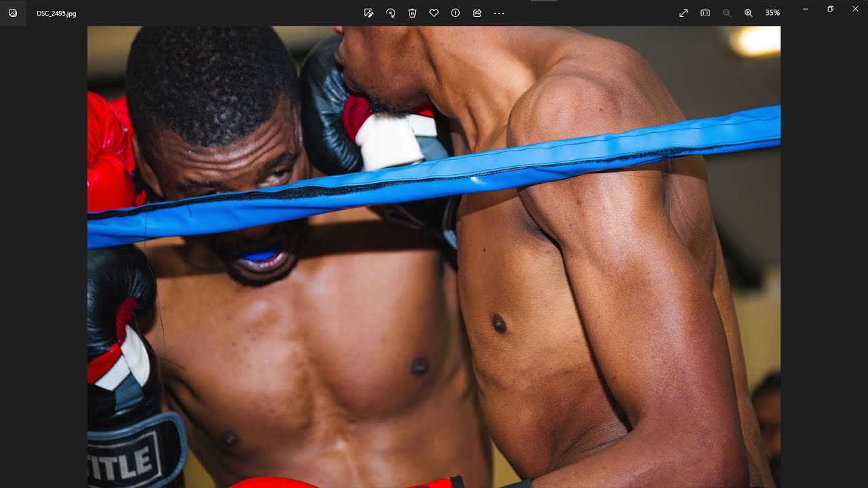Click the file name DSC_2495.jpg
Image resolution: width=868 pixels, height=488 pixels.
click(56, 13)
